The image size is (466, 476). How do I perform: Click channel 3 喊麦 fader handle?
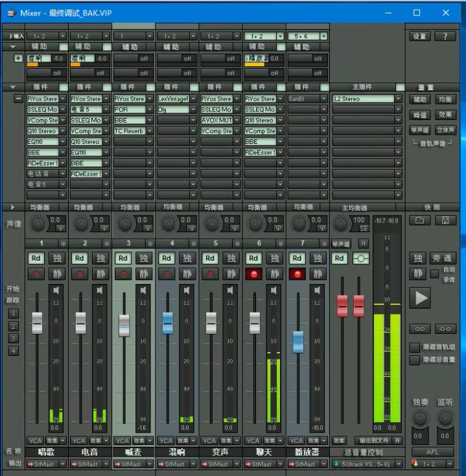tap(124, 326)
